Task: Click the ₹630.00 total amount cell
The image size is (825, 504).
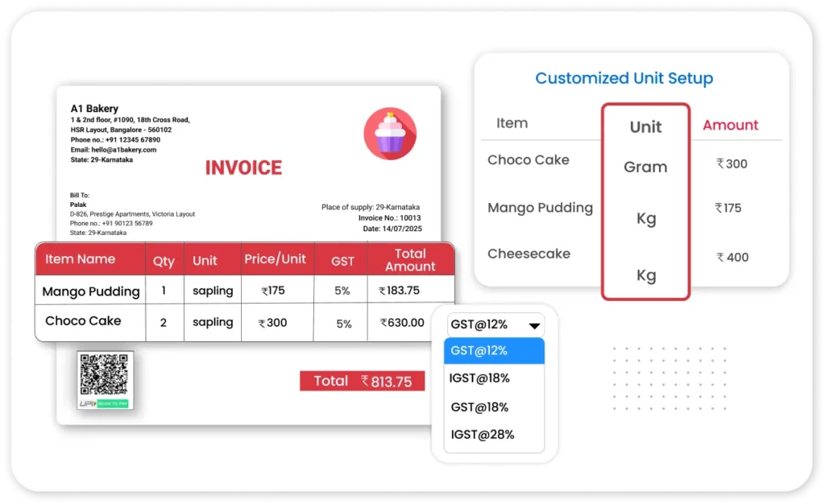Action: tap(403, 323)
